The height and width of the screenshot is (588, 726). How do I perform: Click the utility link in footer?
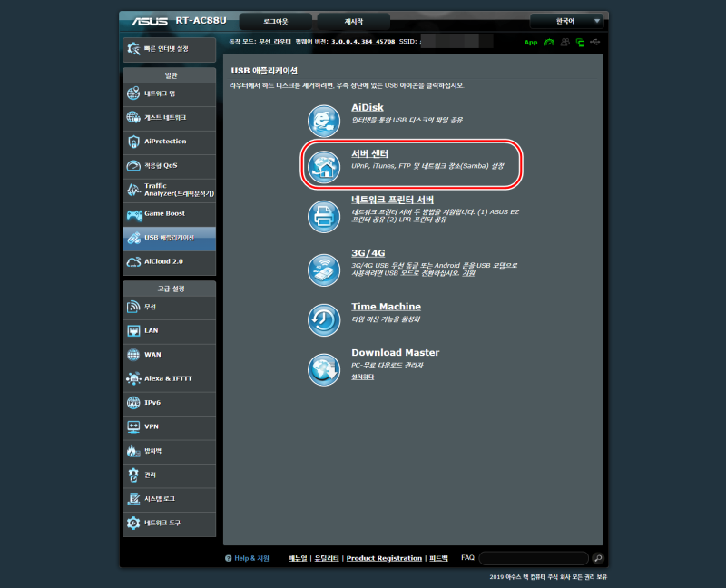[x=327, y=558]
